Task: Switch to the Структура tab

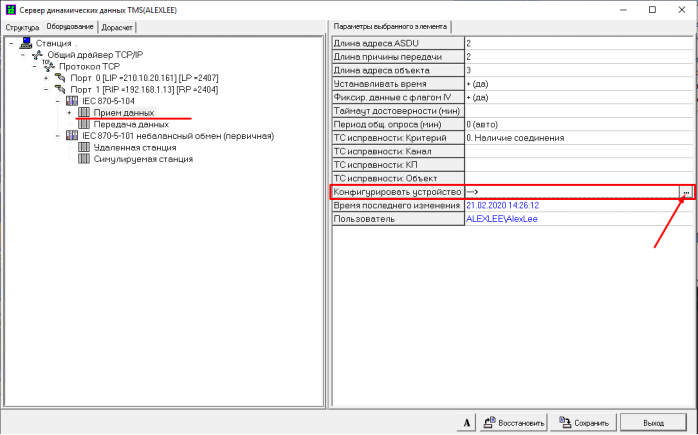Action: click(x=21, y=26)
